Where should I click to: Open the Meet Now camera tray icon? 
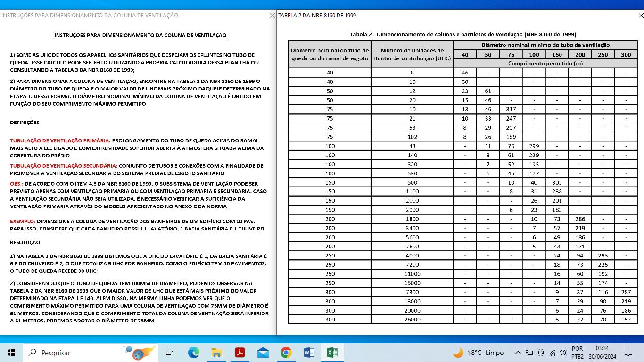[541, 353]
